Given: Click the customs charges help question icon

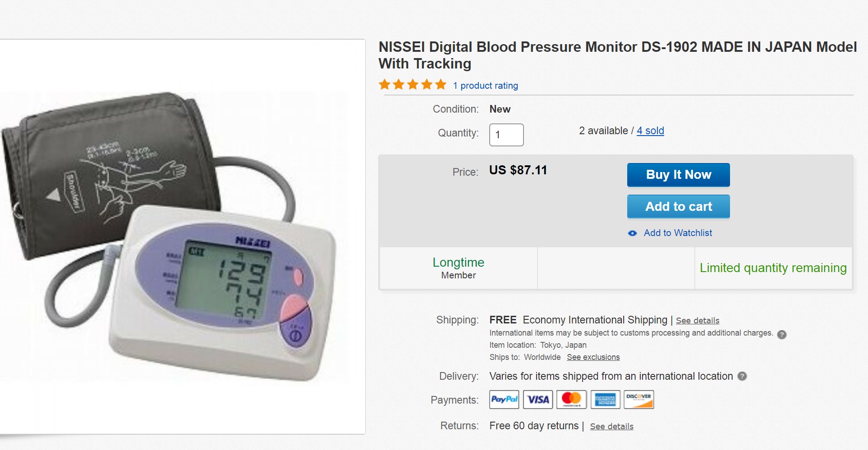Looking at the screenshot, I should click(782, 334).
